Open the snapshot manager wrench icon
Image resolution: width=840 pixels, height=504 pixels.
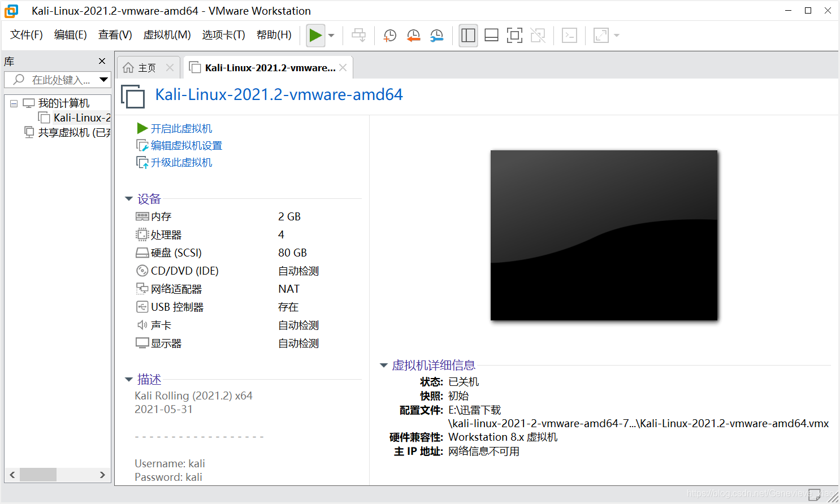437,36
